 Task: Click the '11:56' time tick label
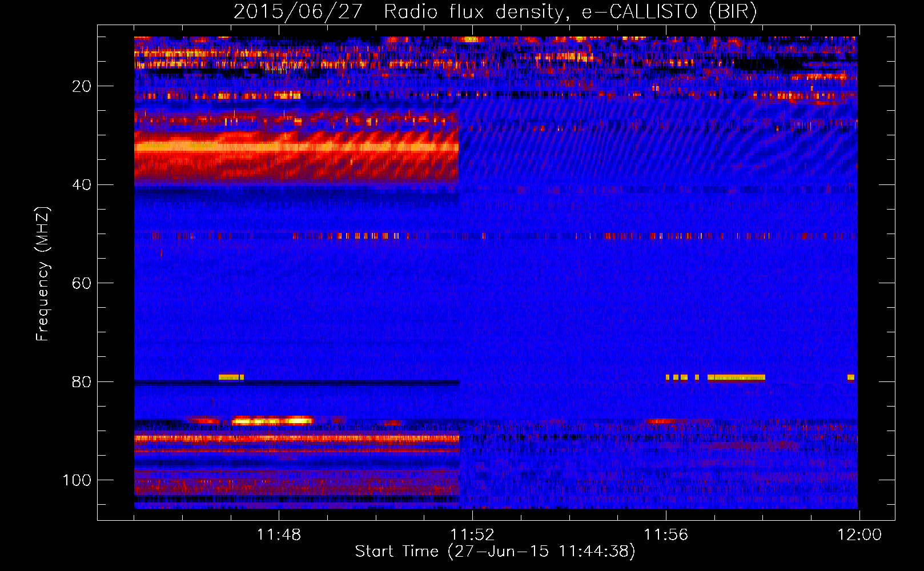click(x=666, y=535)
